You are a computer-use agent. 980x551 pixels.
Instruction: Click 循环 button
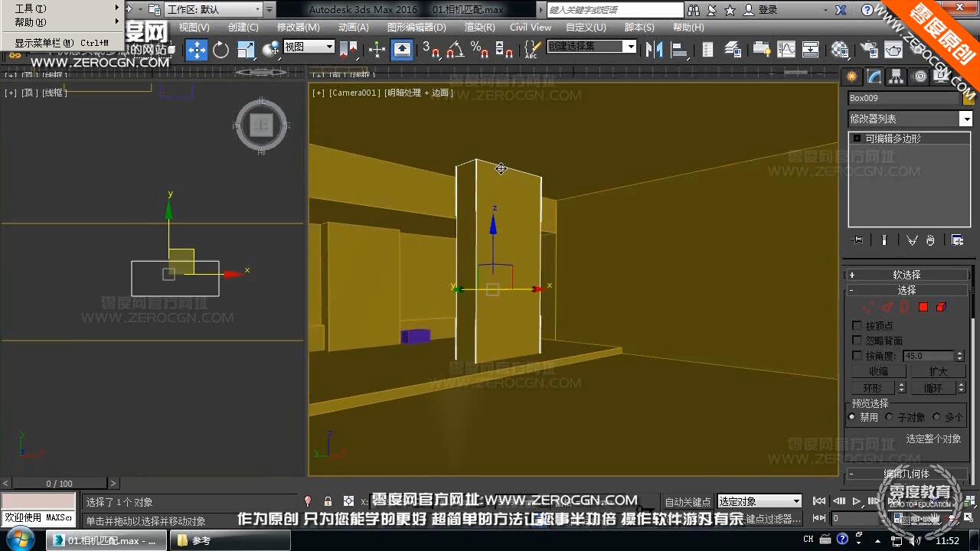933,388
